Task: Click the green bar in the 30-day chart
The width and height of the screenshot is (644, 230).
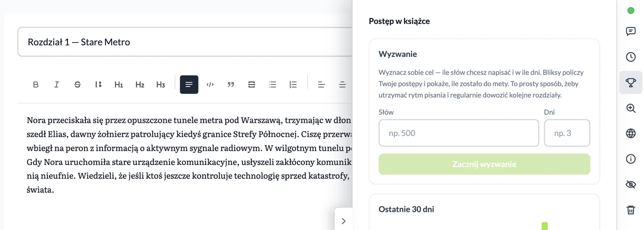Action: tap(545, 226)
